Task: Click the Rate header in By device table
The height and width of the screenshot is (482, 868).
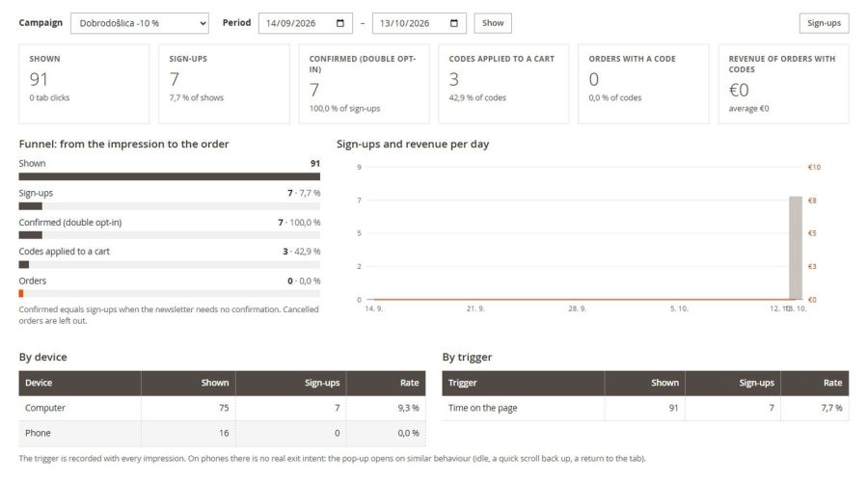Action: click(386, 383)
